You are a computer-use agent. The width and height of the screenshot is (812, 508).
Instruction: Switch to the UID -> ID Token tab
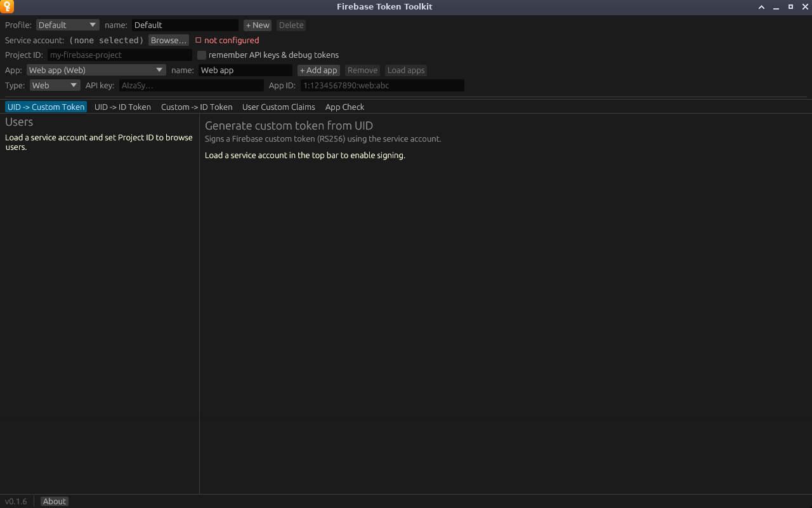[122, 107]
